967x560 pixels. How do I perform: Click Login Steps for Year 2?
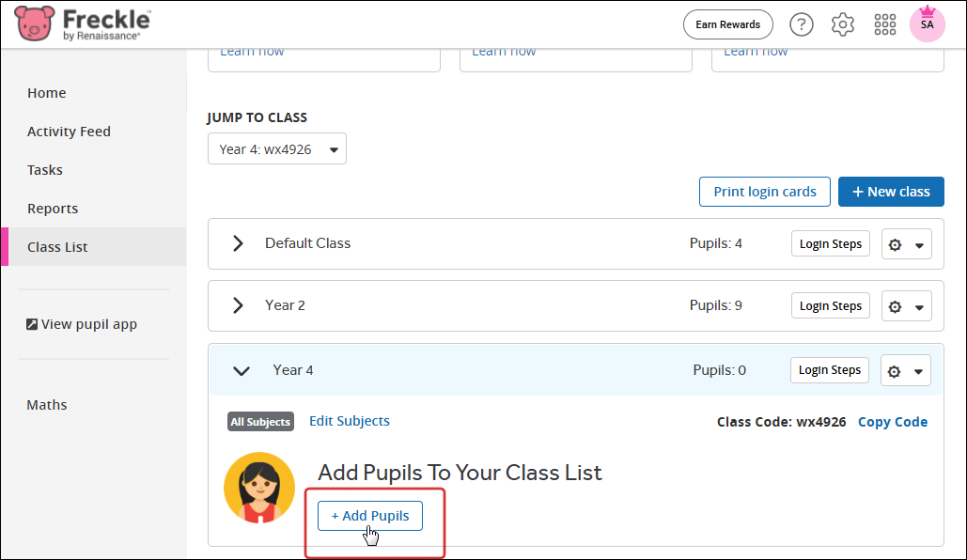831,305
